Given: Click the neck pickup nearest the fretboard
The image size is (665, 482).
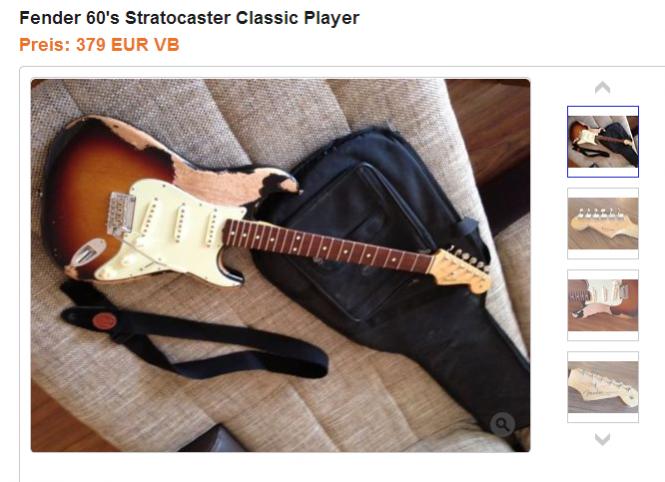Looking at the screenshot, I should coord(212,229).
